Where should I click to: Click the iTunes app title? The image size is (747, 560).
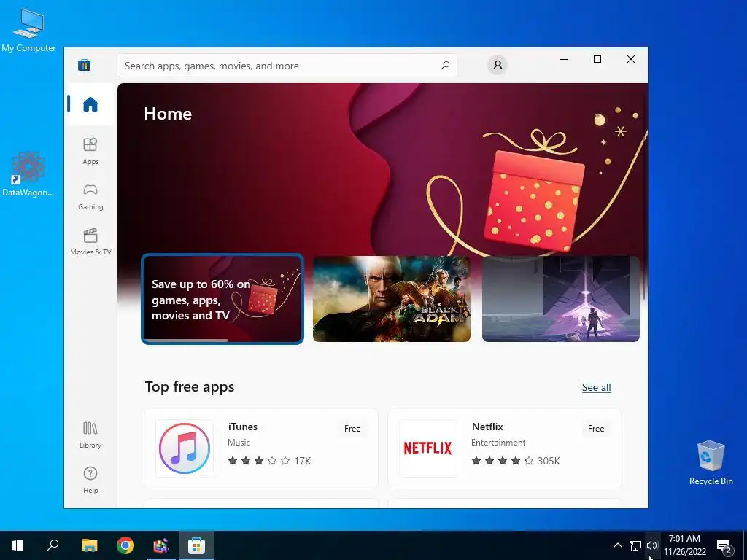[242, 427]
